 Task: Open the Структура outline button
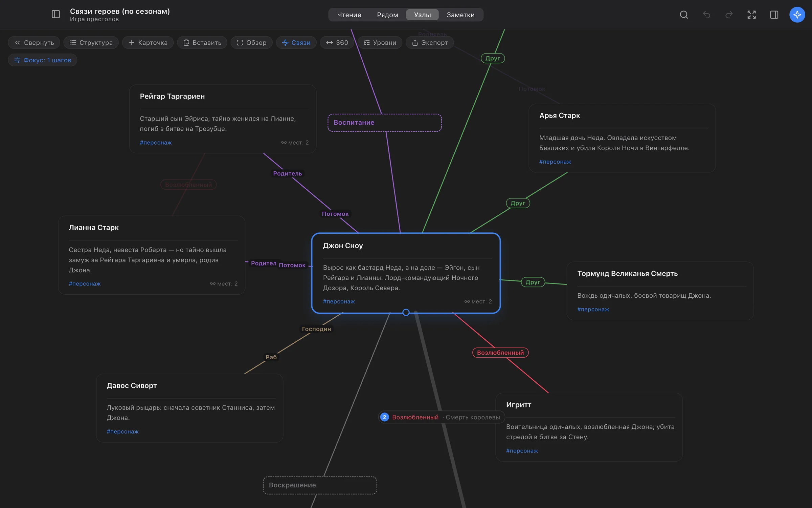(x=91, y=43)
